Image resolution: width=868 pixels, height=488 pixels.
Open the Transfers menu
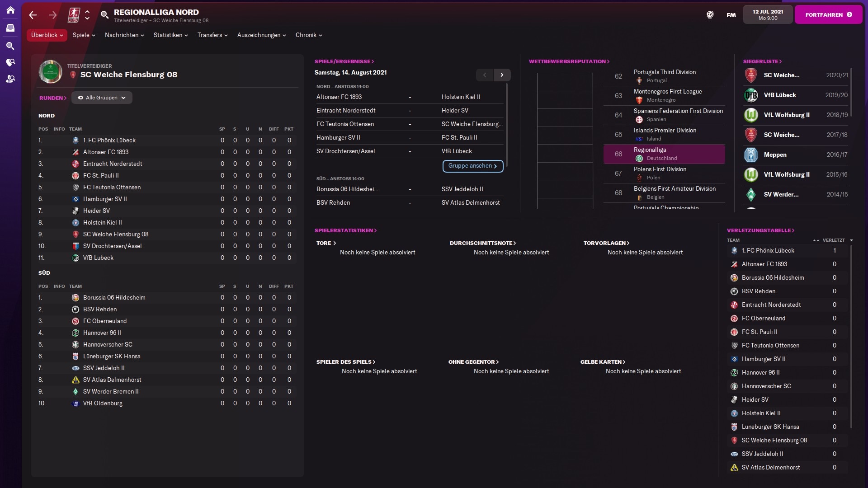(212, 35)
